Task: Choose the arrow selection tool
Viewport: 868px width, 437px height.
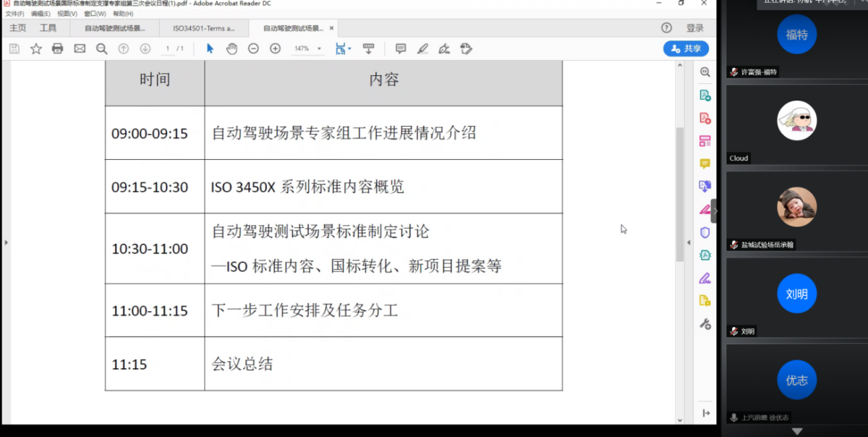Action: click(210, 48)
